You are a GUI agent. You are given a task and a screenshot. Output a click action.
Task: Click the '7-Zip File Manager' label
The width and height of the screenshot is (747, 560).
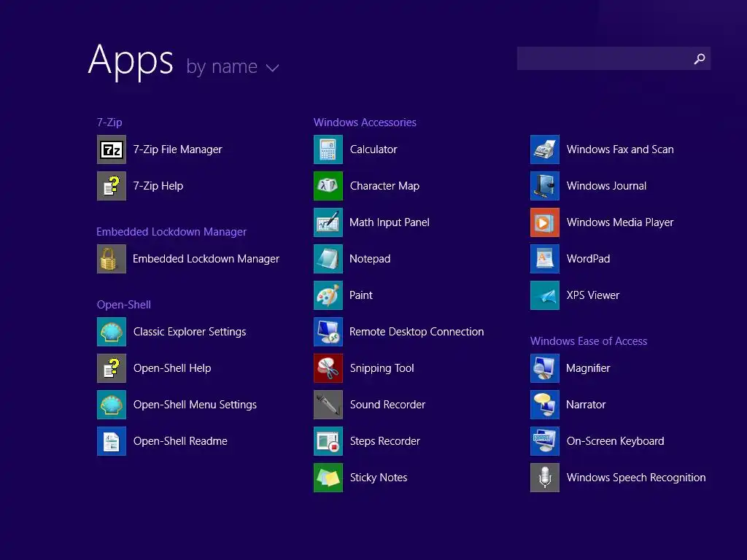tap(178, 149)
